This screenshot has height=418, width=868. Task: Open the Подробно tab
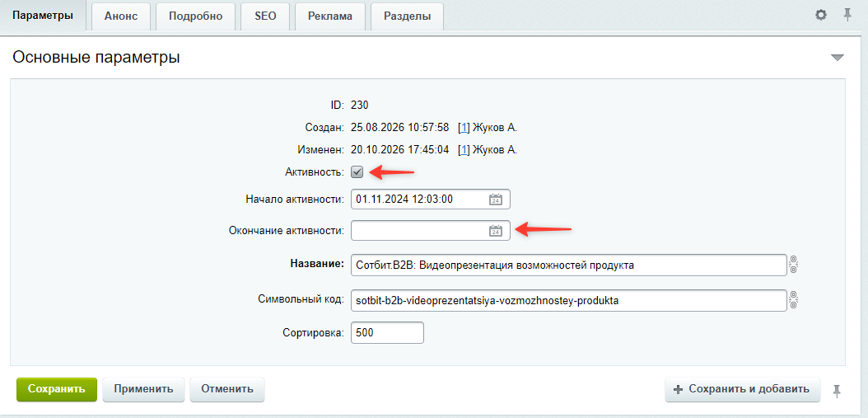click(195, 16)
